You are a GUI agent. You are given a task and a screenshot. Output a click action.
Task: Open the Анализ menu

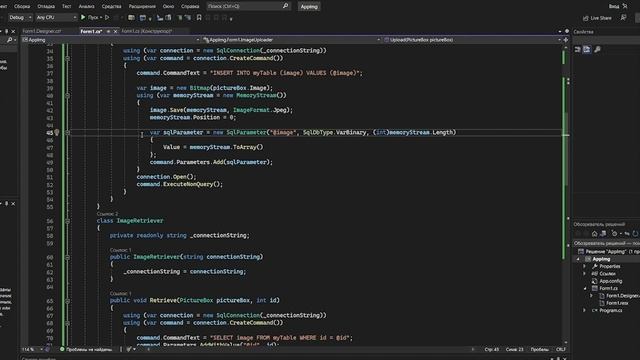click(x=86, y=6)
